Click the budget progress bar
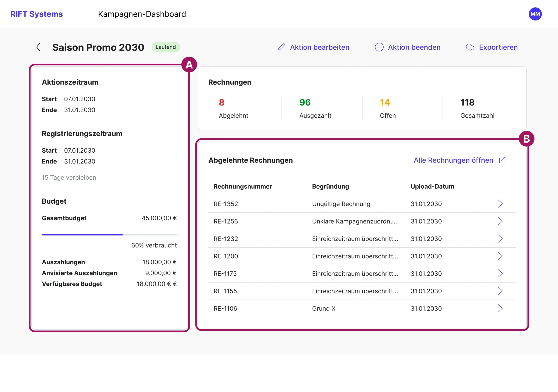558x392 pixels. 109,235
